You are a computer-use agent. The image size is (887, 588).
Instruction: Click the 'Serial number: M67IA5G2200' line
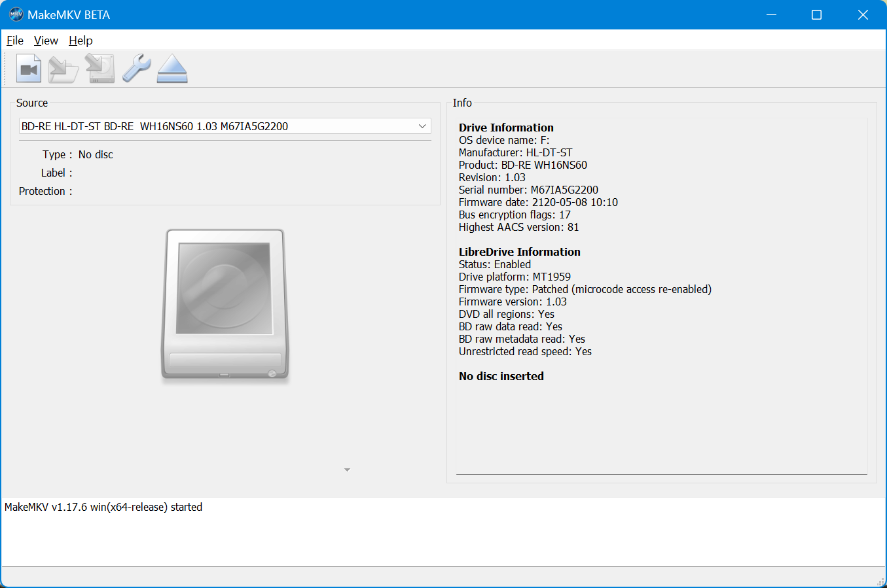pyautogui.click(x=528, y=190)
